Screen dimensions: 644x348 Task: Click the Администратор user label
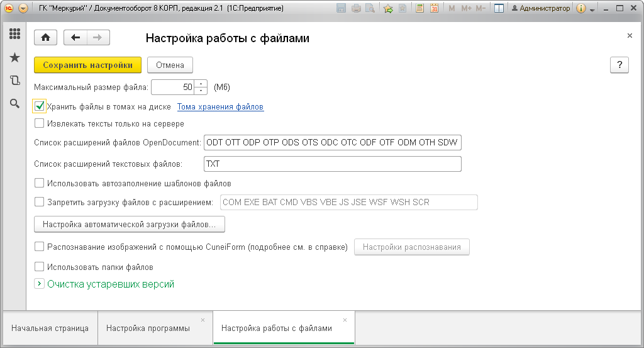click(541, 8)
